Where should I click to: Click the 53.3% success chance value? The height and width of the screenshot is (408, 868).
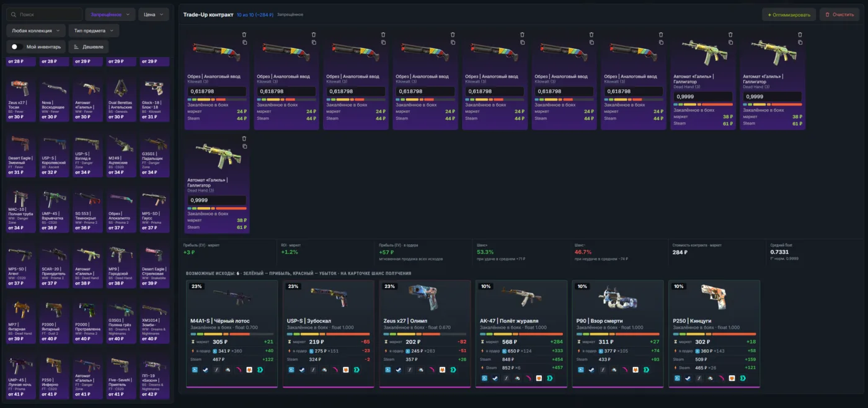(485, 252)
